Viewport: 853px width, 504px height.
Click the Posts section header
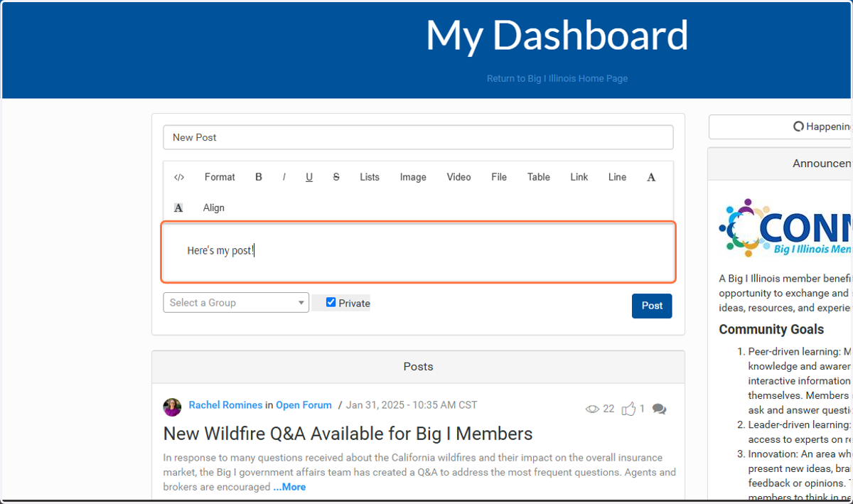tap(418, 367)
